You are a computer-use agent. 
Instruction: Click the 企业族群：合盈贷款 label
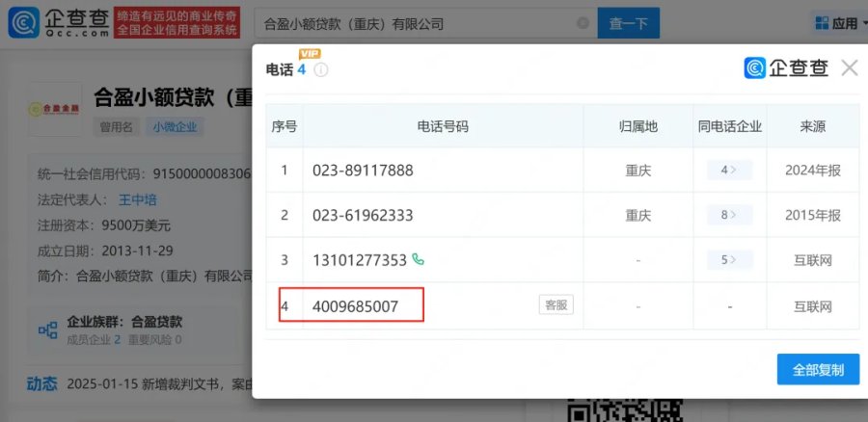124,322
